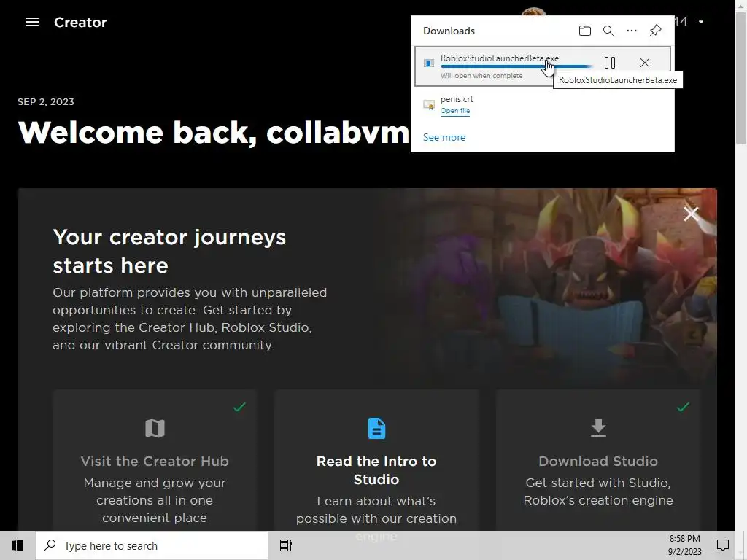Close the creator journeys banner
Image resolution: width=747 pixels, height=560 pixels.
click(x=691, y=214)
